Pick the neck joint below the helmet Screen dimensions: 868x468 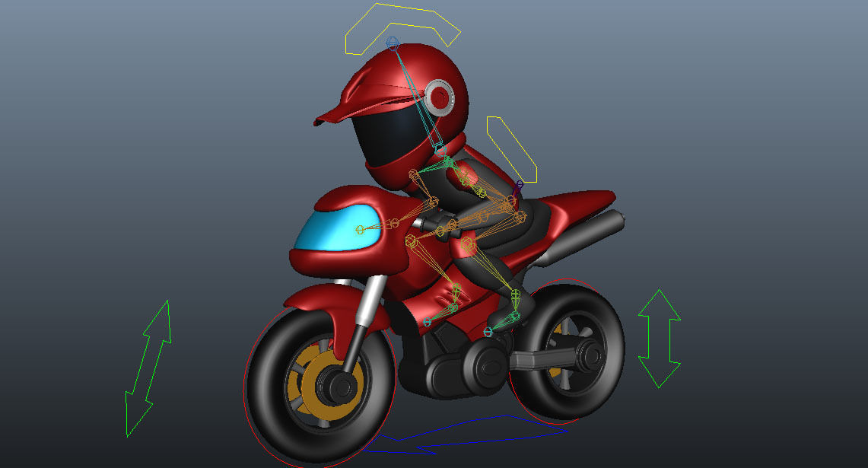coord(440,149)
